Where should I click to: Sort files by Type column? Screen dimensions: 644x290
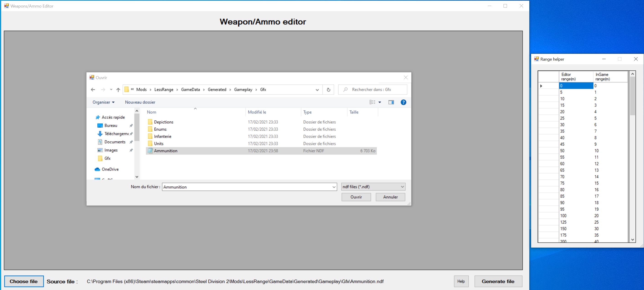(x=324, y=112)
